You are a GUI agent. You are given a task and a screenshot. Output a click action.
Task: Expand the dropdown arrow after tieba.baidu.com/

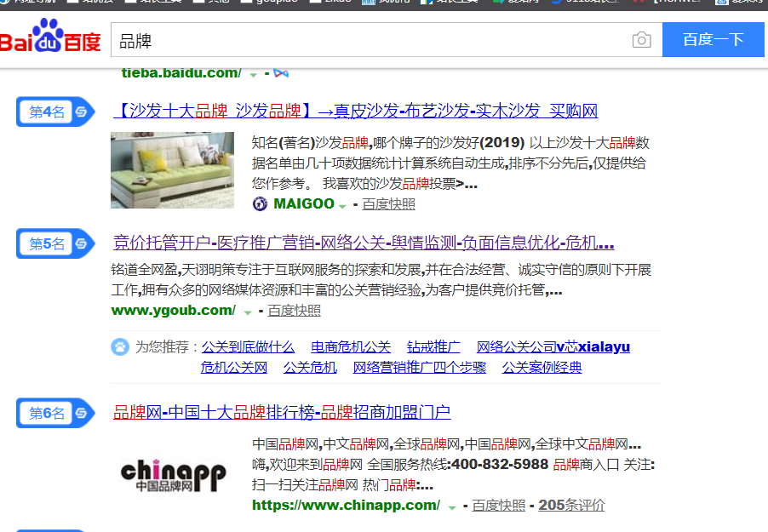tap(253, 75)
